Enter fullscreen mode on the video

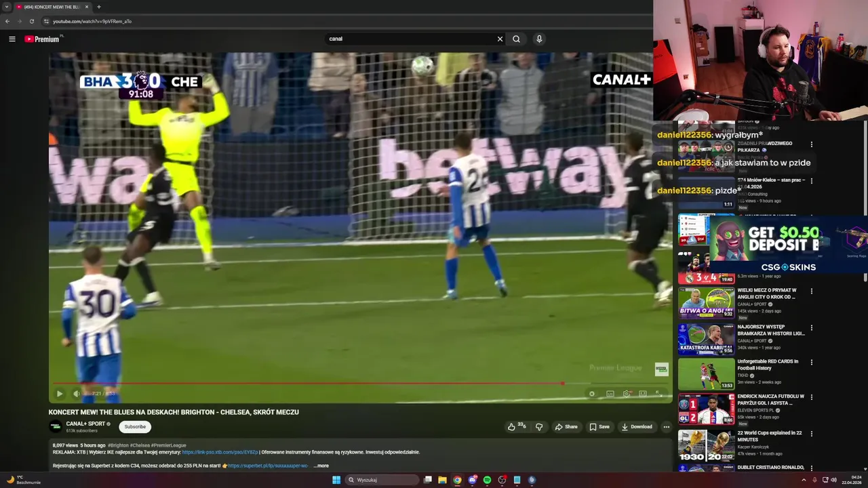click(658, 393)
